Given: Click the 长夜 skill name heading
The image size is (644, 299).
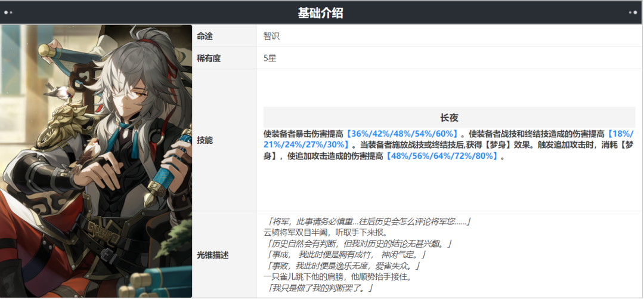Looking at the screenshot, I should [x=449, y=118].
